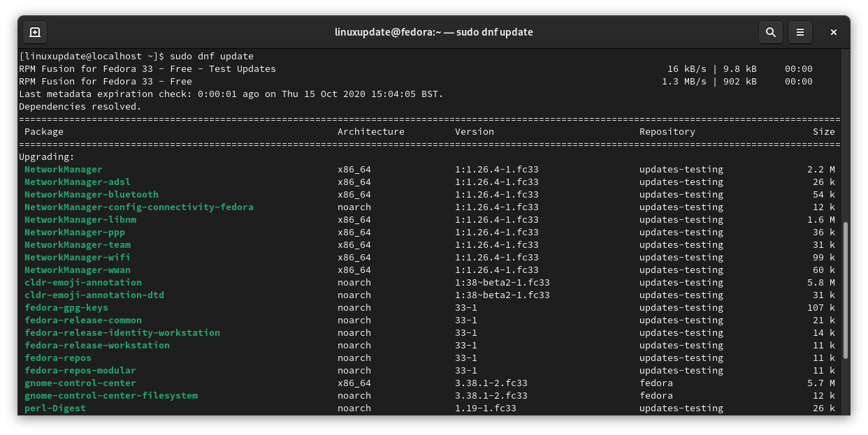Click 'gnome-control-center-filesystem' package name
This screenshot has height=435, width=868.
click(111, 395)
